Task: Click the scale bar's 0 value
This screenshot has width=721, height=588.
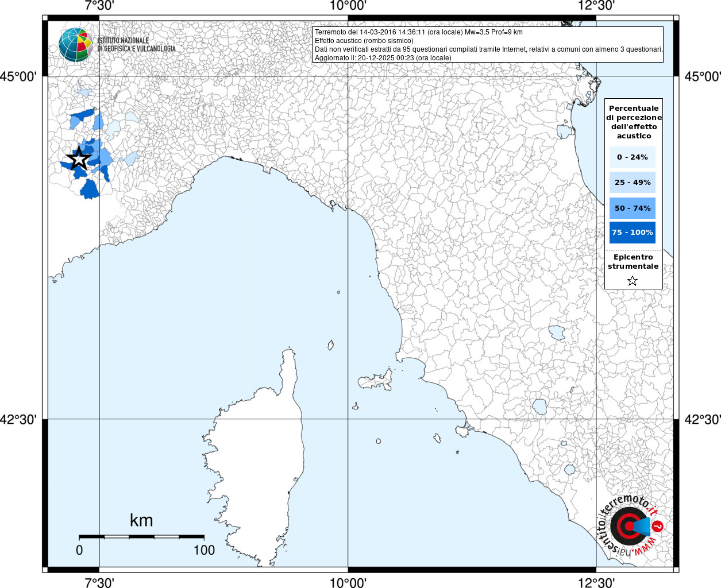Action: [79, 550]
